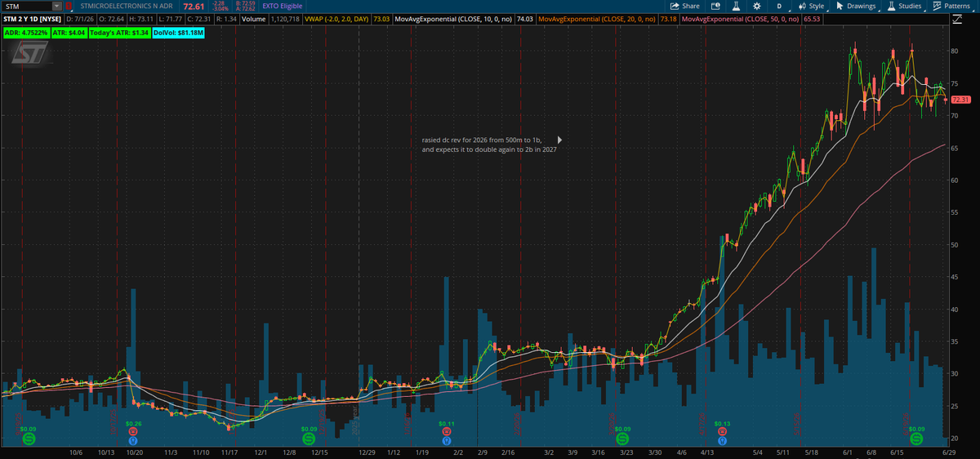980x459 pixels.
Task: Open the Style menu
Action: [811, 6]
